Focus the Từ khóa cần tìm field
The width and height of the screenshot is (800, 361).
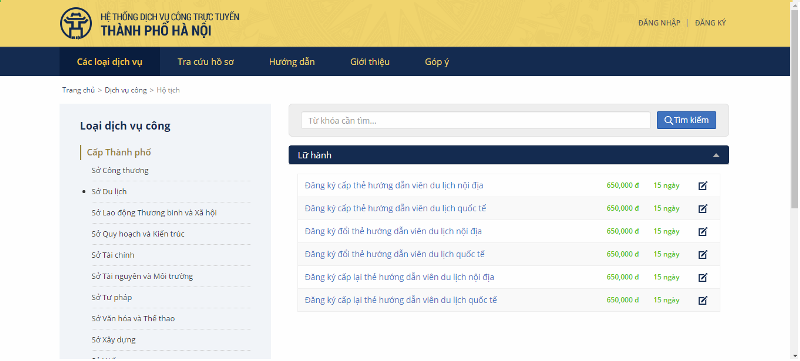pos(476,120)
